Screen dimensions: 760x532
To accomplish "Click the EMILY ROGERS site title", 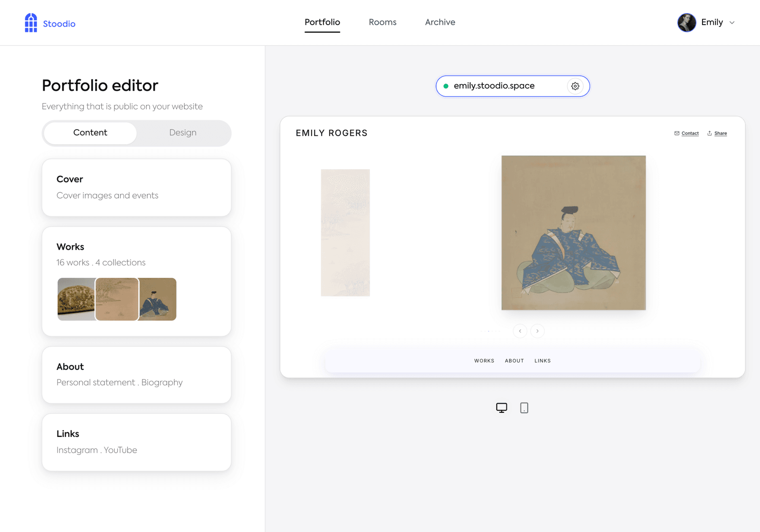I will tap(332, 133).
